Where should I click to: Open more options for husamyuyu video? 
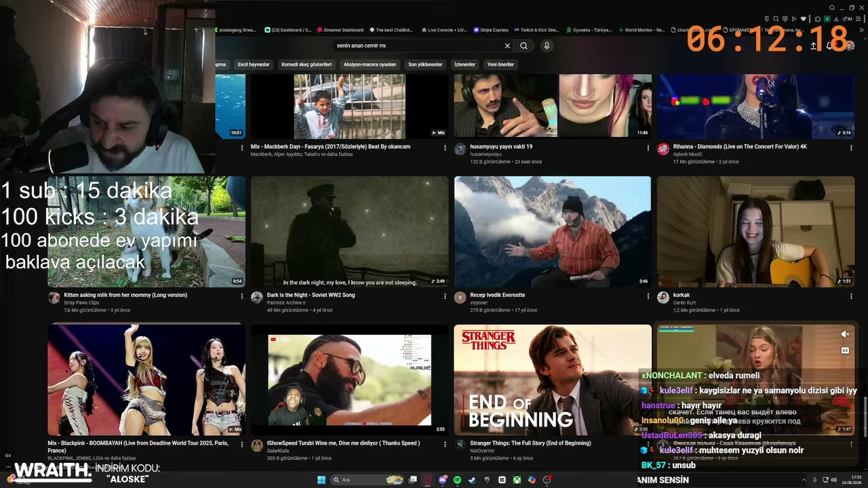pos(648,147)
